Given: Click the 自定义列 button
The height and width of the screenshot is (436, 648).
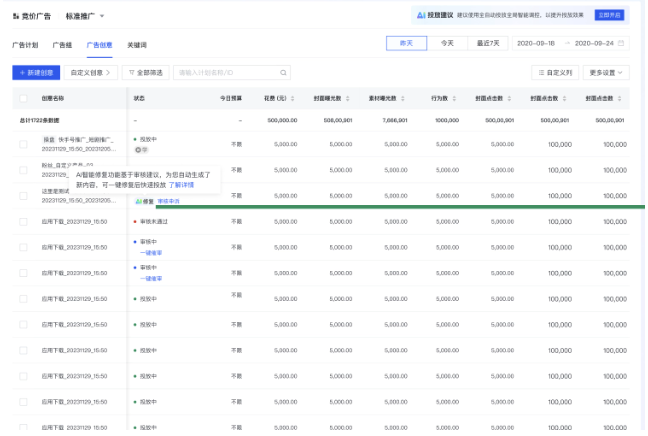Looking at the screenshot, I should click(555, 73).
